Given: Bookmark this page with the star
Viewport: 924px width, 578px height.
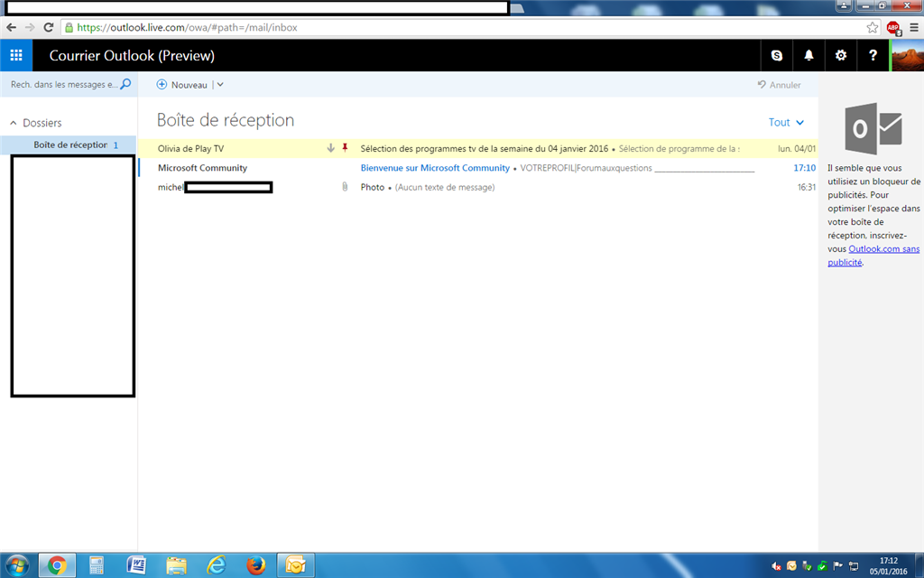Looking at the screenshot, I should click(x=873, y=27).
